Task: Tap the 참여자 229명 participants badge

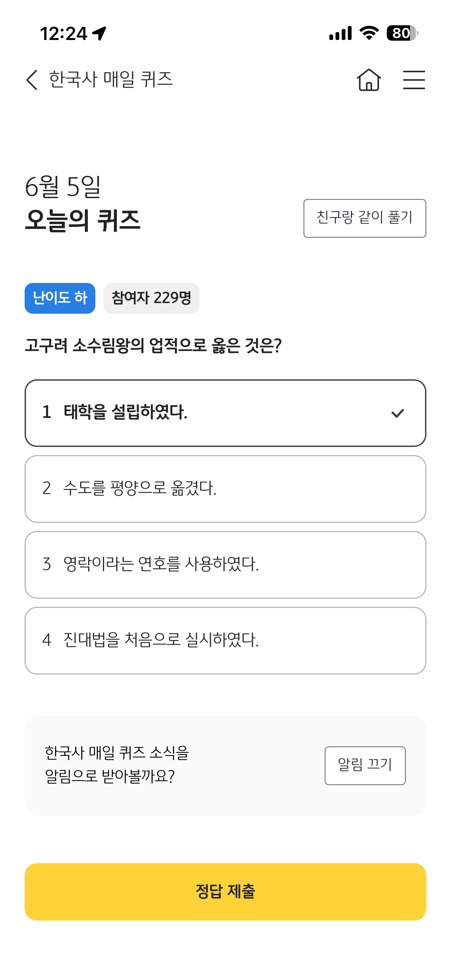Action: [x=151, y=298]
